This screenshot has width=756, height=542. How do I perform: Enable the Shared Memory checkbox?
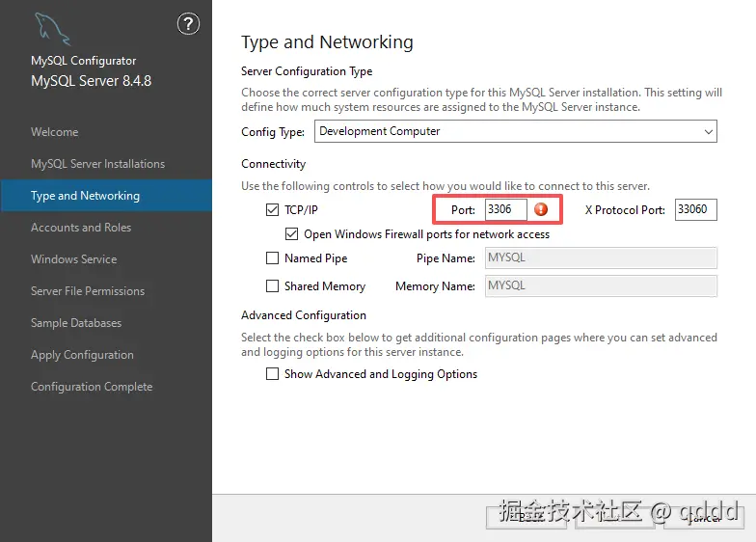[272, 285]
